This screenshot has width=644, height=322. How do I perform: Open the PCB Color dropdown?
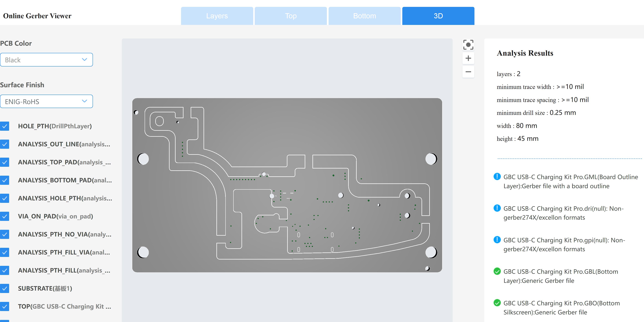point(46,60)
